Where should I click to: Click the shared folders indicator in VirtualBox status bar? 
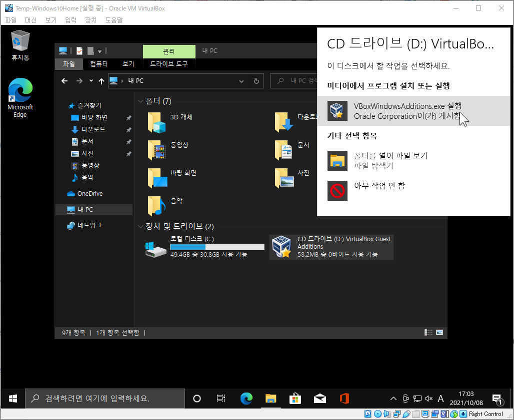(415, 414)
